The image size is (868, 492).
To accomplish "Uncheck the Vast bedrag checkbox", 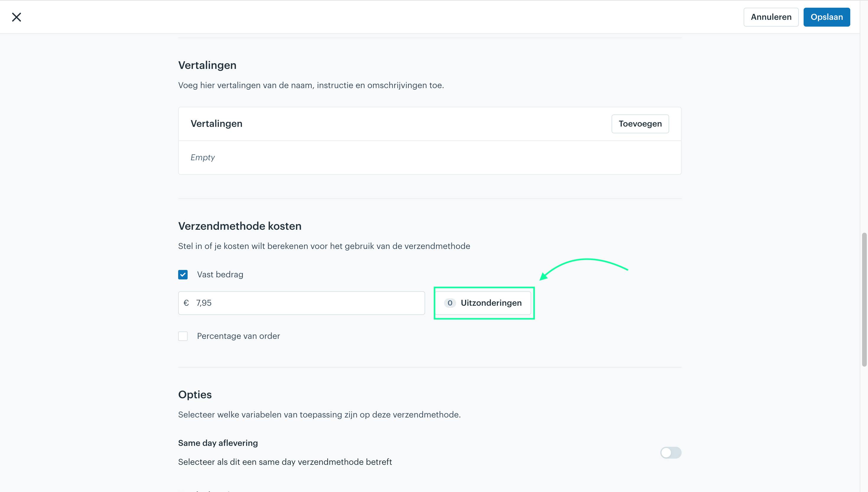I will point(183,275).
